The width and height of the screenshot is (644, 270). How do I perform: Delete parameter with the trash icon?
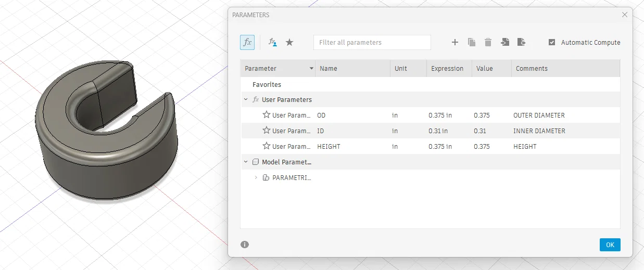tap(488, 42)
